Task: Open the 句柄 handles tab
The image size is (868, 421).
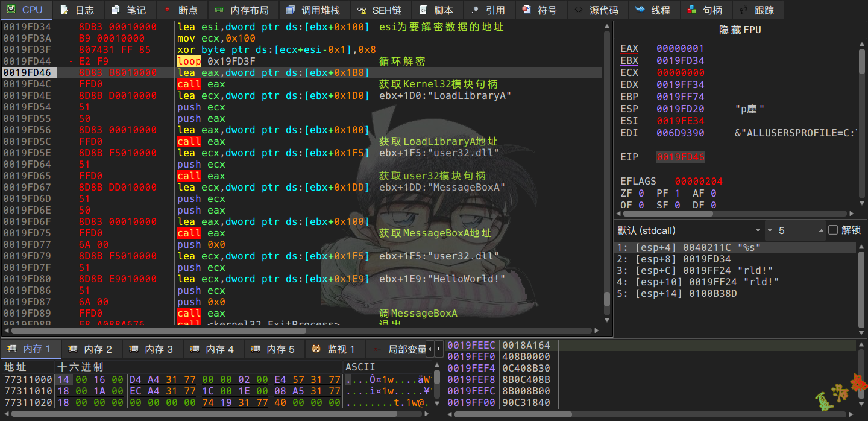Action: (x=705, y=10)
